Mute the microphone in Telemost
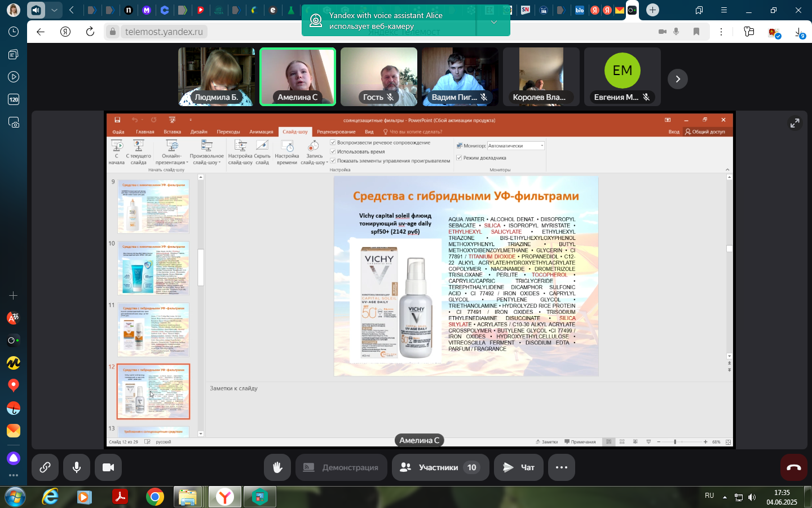 coord(77,467)
